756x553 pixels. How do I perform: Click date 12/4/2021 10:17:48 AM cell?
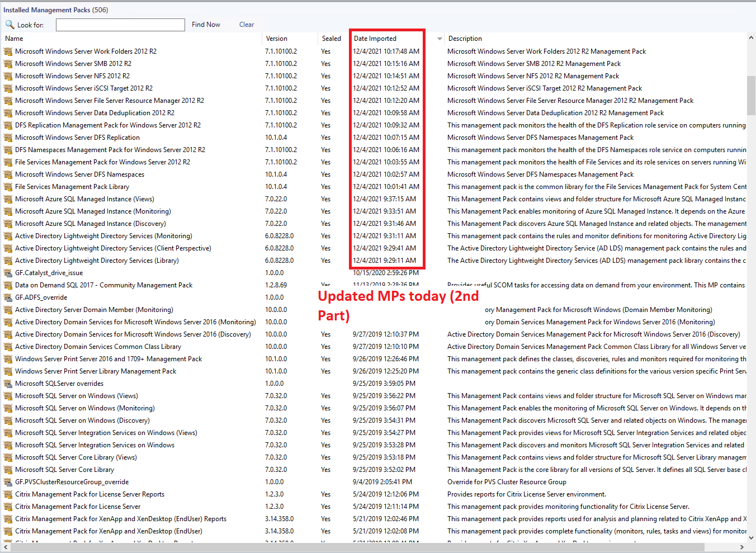pyautogui.click(x=386, y=51)
